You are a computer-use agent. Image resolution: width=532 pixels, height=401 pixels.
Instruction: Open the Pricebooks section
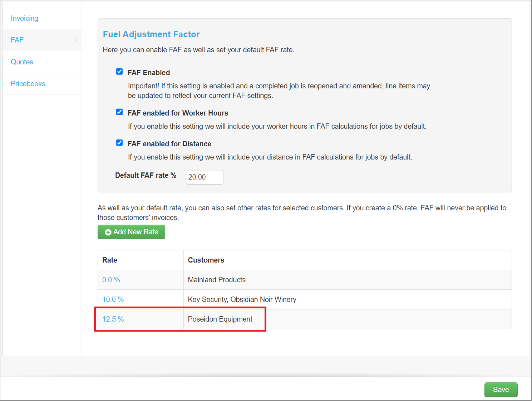click(28, 83)
